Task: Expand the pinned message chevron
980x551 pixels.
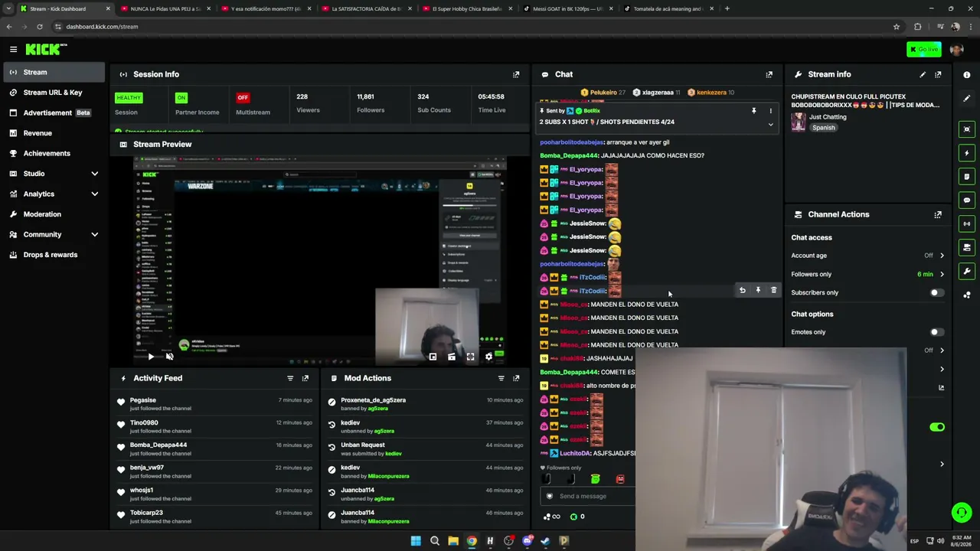Action: point(770,124)
